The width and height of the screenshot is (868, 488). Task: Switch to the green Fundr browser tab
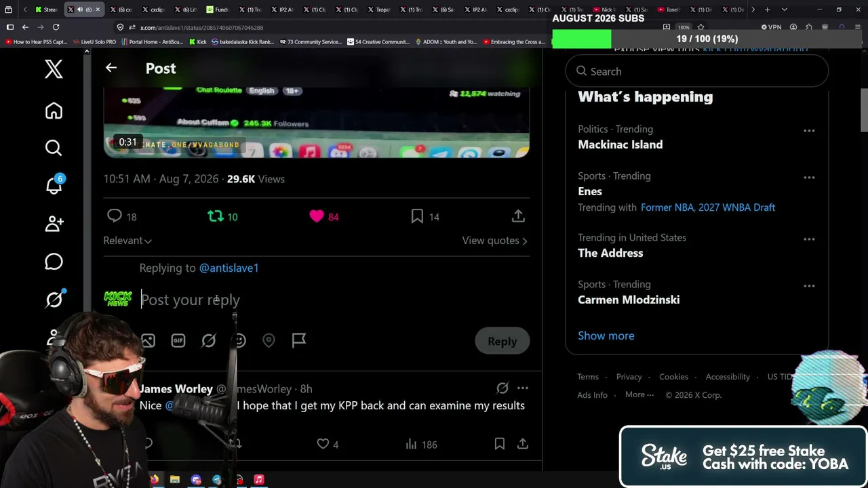pos(218,9)
